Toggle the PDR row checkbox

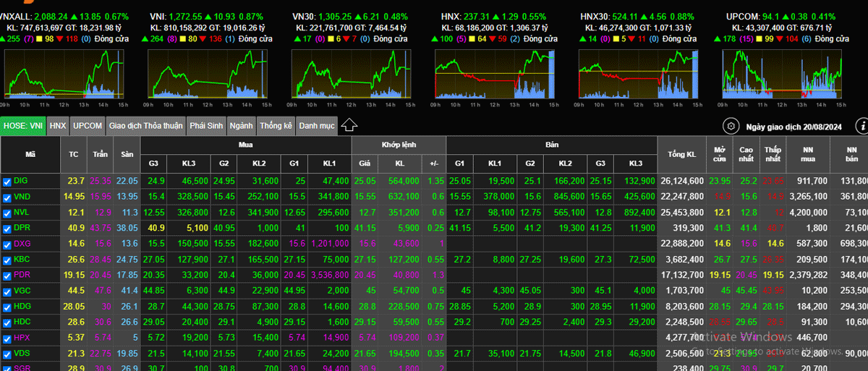[x=7, y=276]
